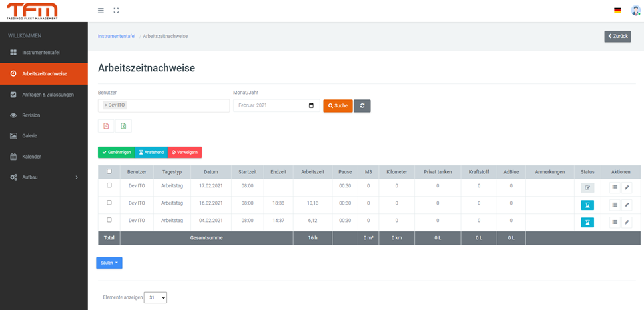Click the Arbeitszeit column header
The height and width of the screenshot is (310, 644).
[313, 172]
